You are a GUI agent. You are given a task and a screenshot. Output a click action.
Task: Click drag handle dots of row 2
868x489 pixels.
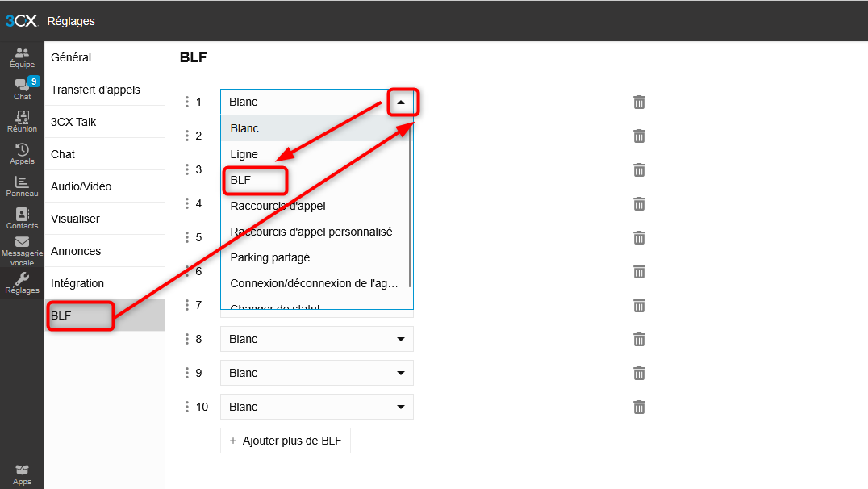[x=187, y=136]
